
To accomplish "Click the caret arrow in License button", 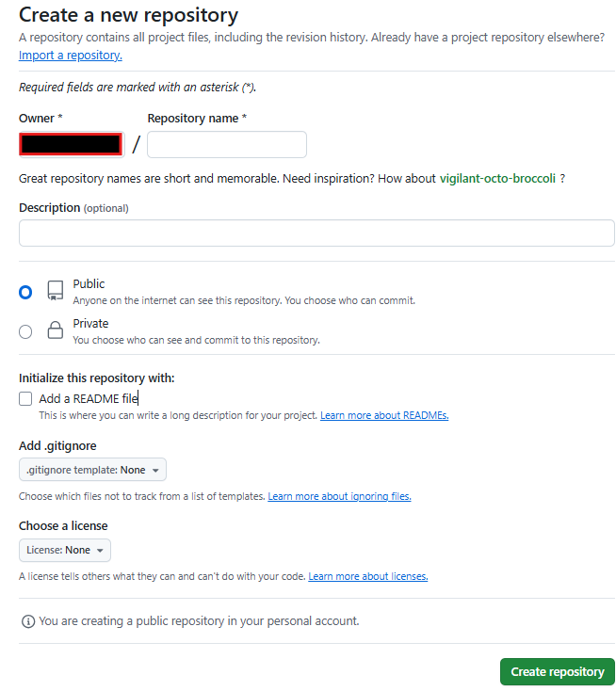I will tap(100, 551).
